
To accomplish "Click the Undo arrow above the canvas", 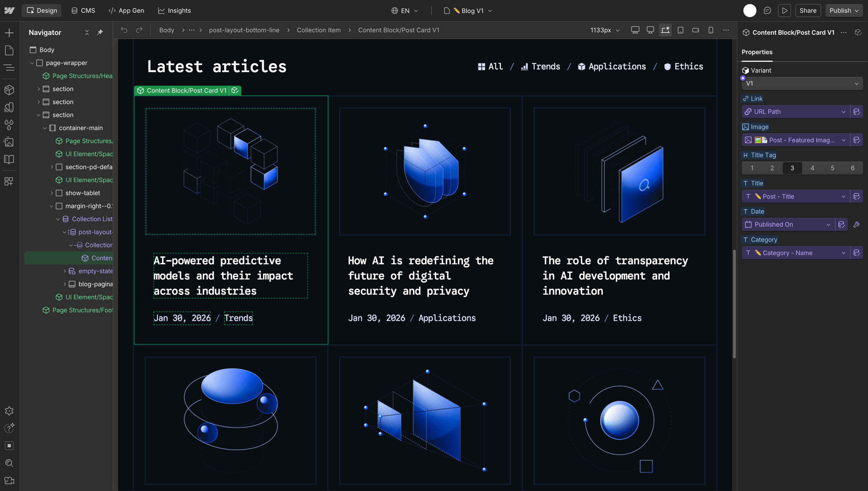I will click(124, 30).
